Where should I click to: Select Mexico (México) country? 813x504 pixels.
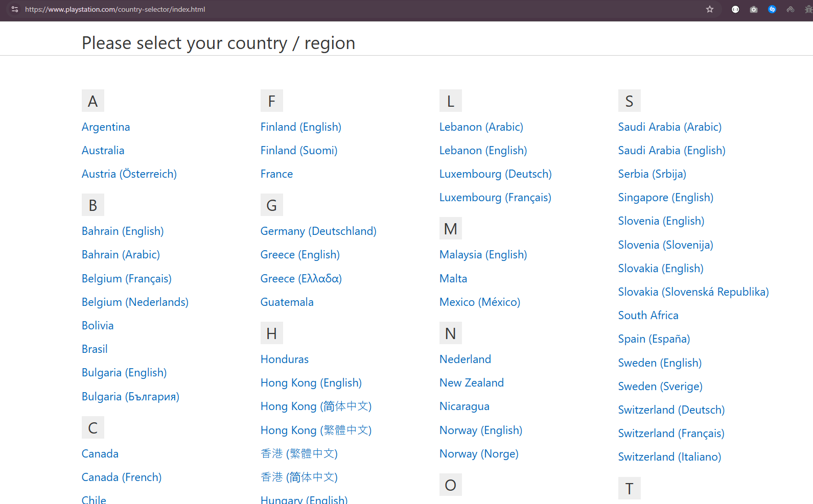(x=480, y=302)
